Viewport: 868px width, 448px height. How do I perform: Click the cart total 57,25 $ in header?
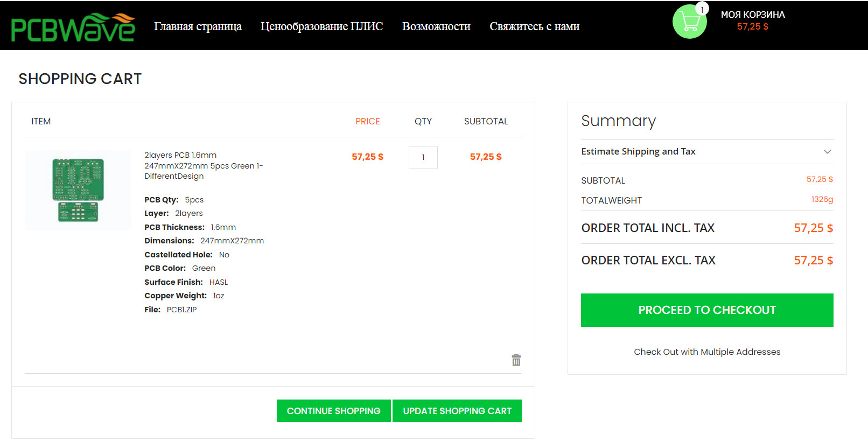click(x=752, y=27)
